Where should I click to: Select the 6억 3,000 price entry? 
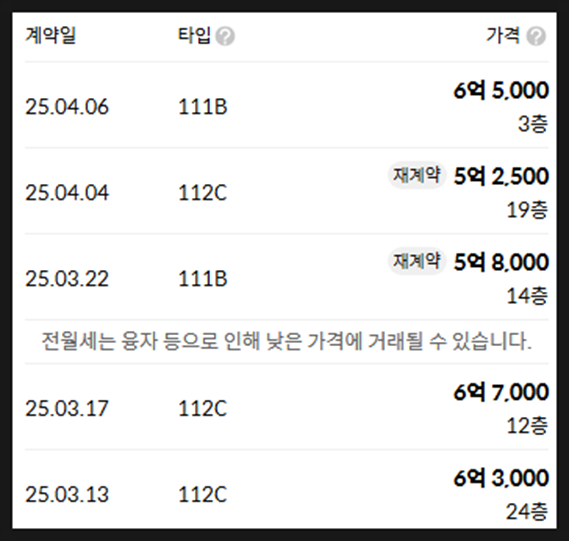pyautogui.click(x=501, y=478)
